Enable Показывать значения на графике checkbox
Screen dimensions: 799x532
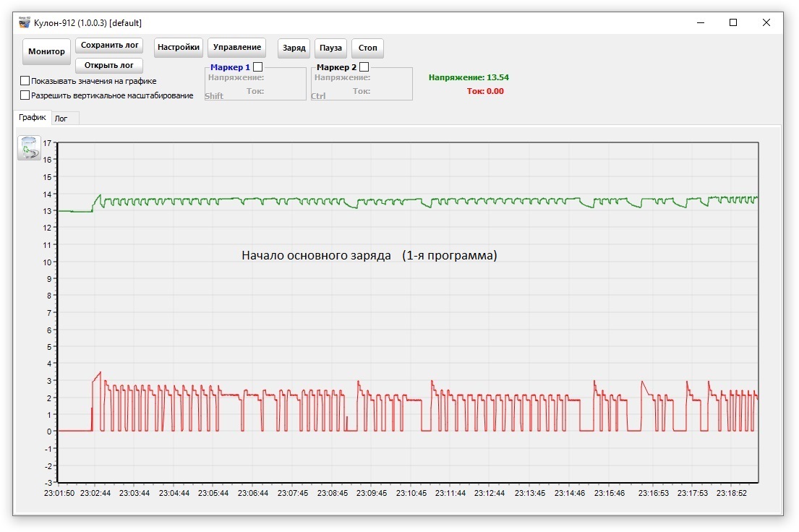pyautogui.click(x=25, y=81)
